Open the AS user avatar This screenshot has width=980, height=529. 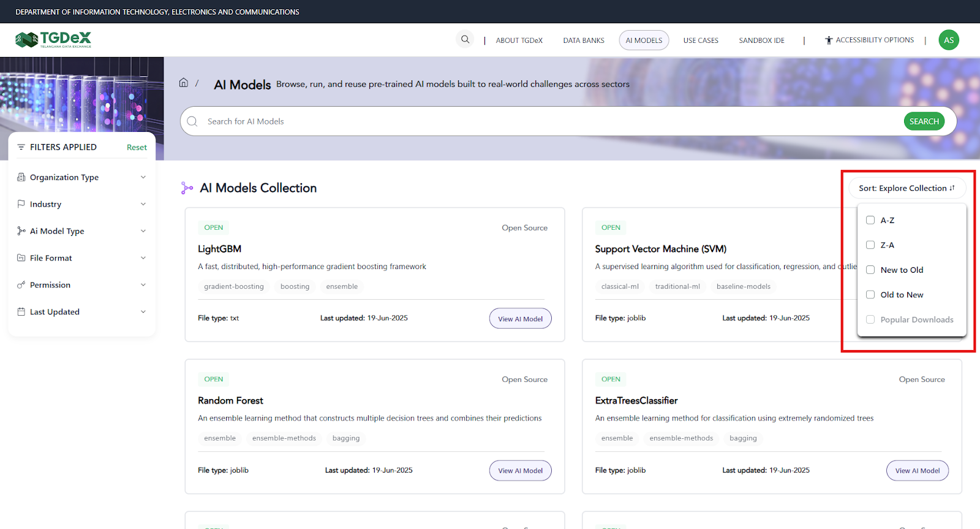tap(949, 40)
